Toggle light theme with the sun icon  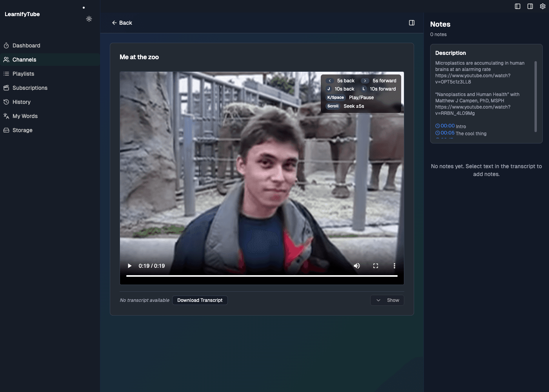[89, 19]
